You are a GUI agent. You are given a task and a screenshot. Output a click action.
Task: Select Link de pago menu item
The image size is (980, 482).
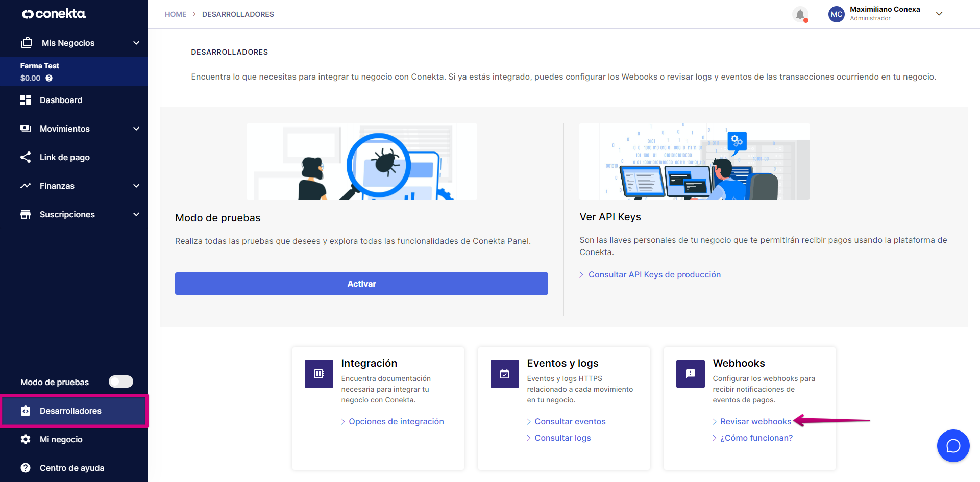coord(73,157)
